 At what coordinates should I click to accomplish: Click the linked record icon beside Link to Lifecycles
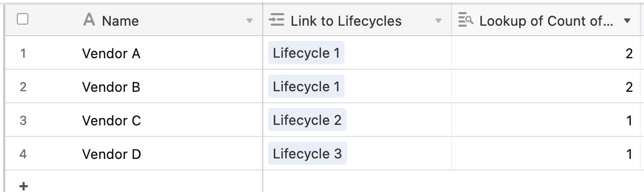276,20
